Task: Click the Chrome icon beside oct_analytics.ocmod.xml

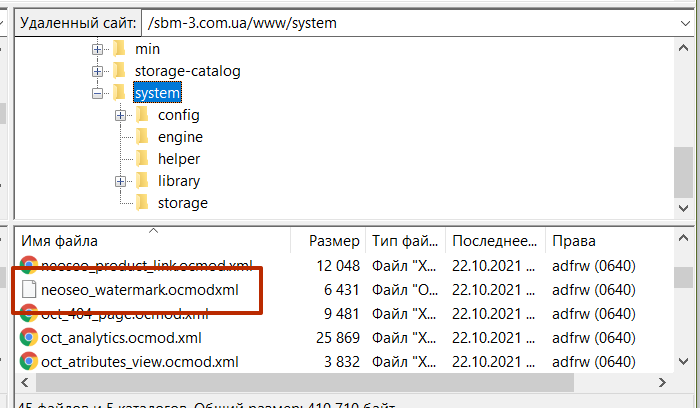Action: pos(29,337)
